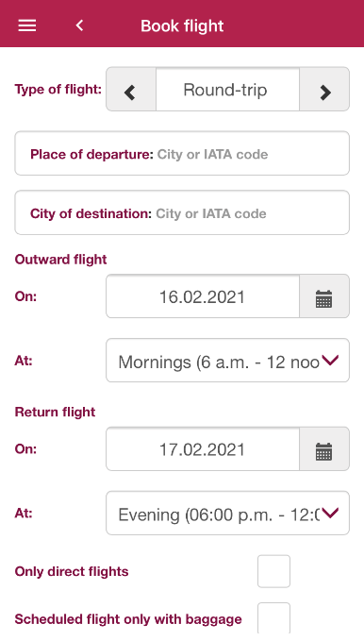
Task: Tick the Only direct flights checkbox
Action: click(x=273, y=571)
